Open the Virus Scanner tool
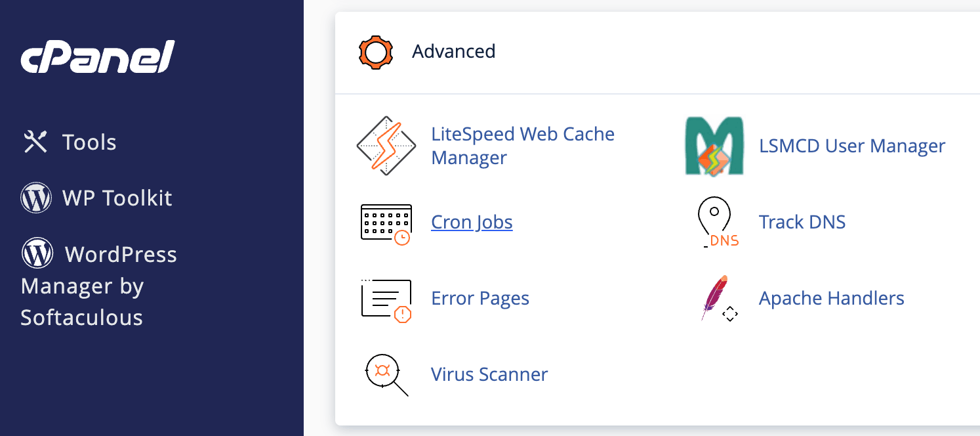This screenshot has width=980, height=436. click(489, 374)
